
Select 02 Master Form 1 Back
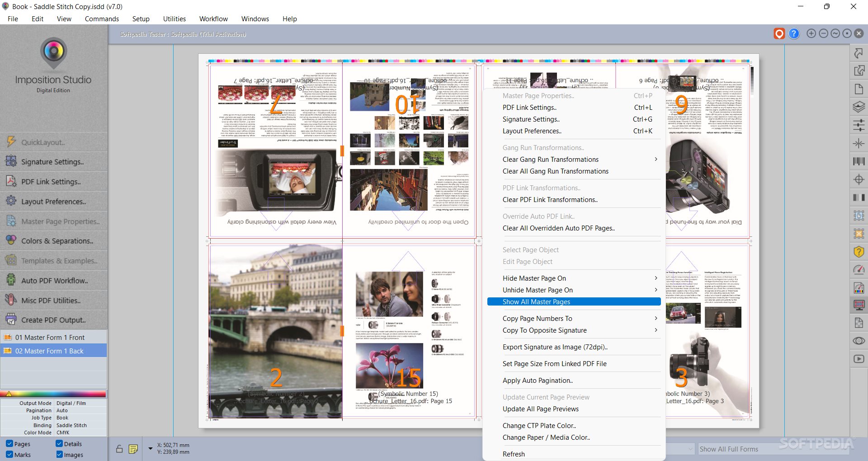54,351
